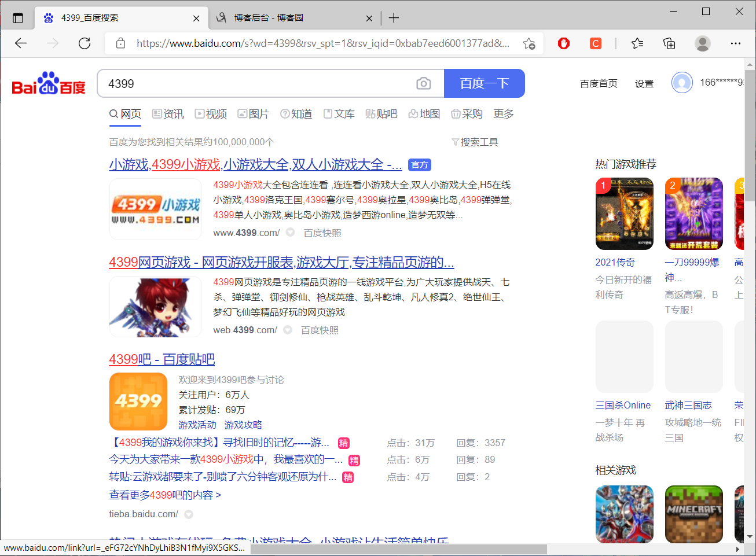Open the 游戏攻略 tieba link
This screenshot has height=556, width=756.
tap(243, 425)
